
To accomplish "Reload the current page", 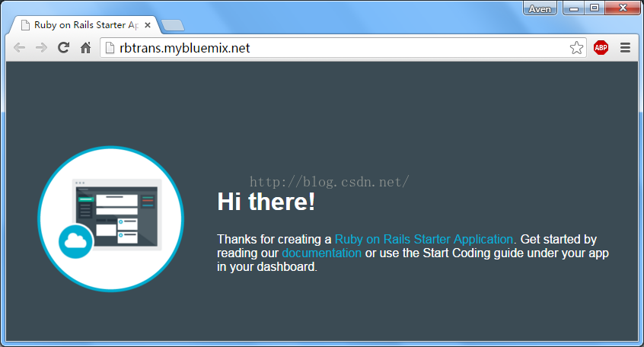I will coord(63,48).
